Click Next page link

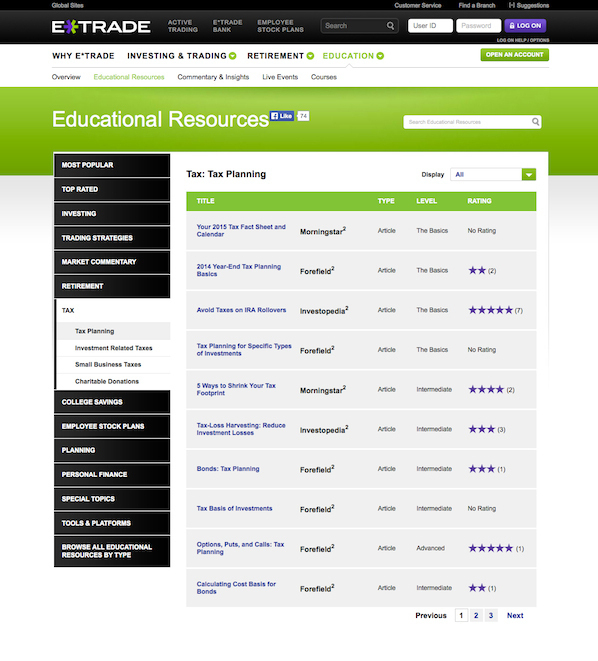(515, 615)
